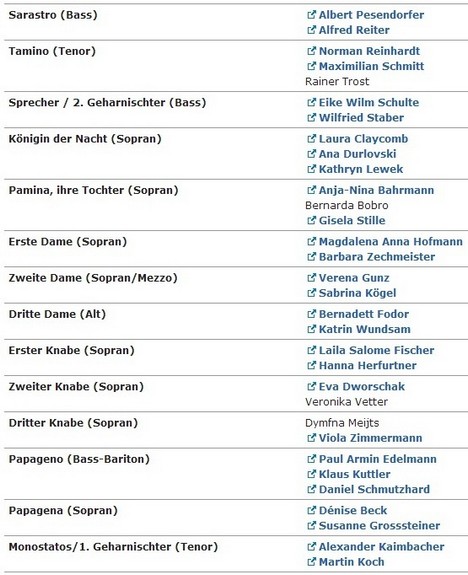Follow the Katrin Wundsam link

pyautogui.click(x=365, y=329)
